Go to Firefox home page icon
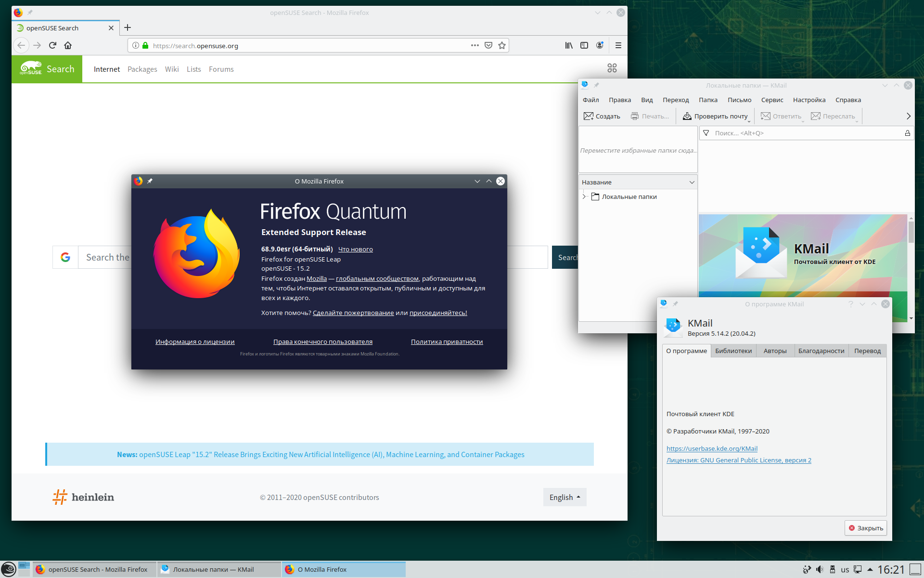924x578 pixels. point(68,45)
